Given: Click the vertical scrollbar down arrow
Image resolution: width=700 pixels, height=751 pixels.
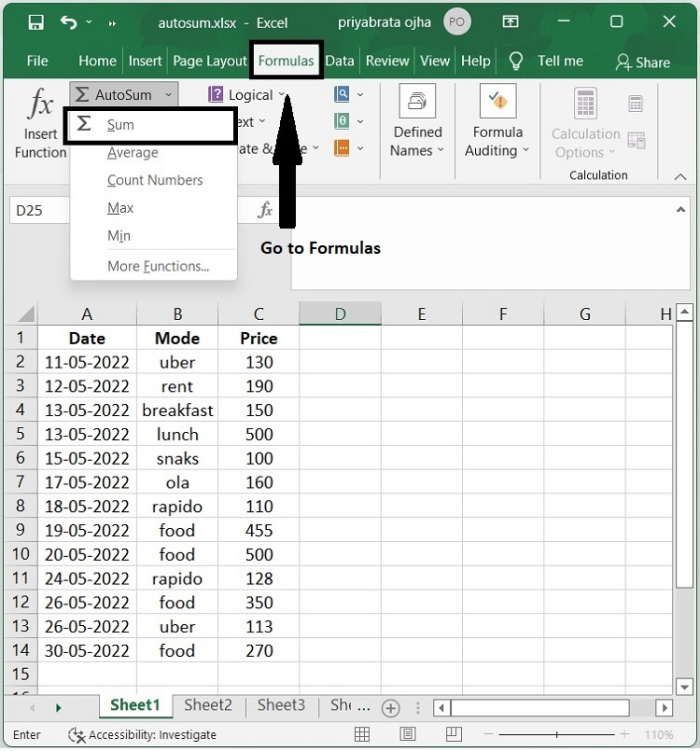Looking at the screenshot, I should click(x=684, y=687).
